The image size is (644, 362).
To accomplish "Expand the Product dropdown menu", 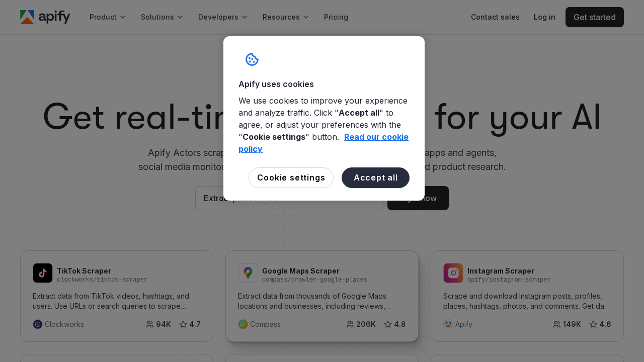I will (107, 17).
